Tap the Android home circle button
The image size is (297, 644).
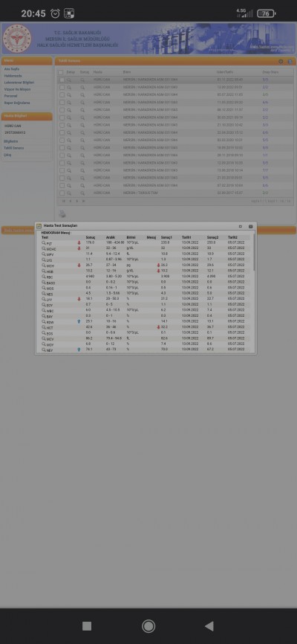click(x=148, y=626)
